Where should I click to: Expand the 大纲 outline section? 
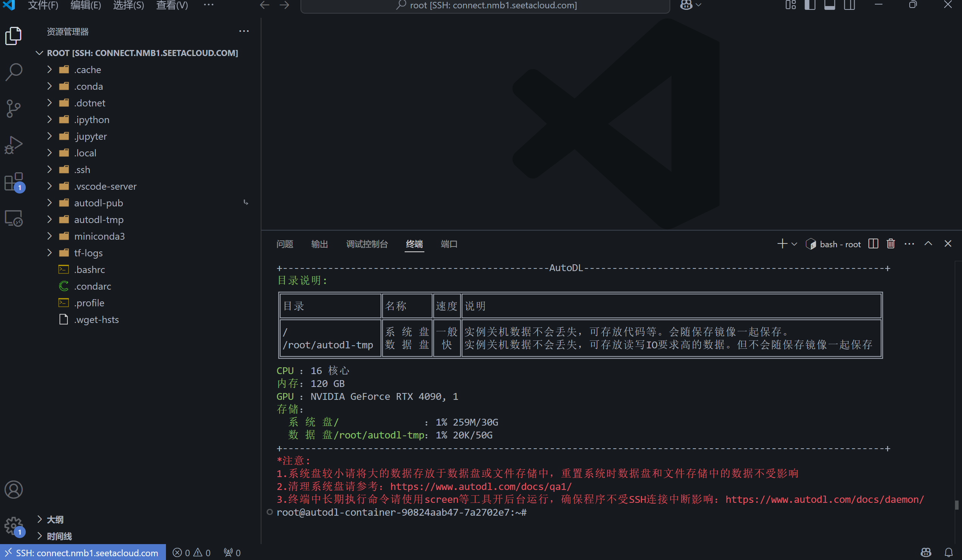pyautogui.click(x=55, y=519)
